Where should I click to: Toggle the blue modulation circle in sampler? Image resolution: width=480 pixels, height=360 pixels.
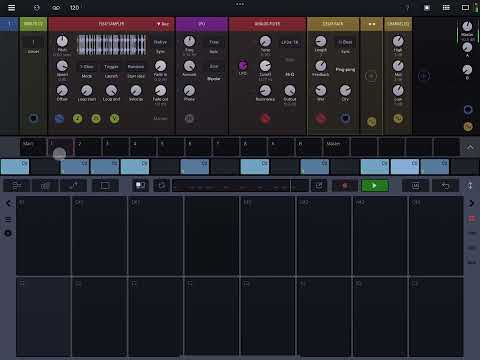click(x=59, y=119)
